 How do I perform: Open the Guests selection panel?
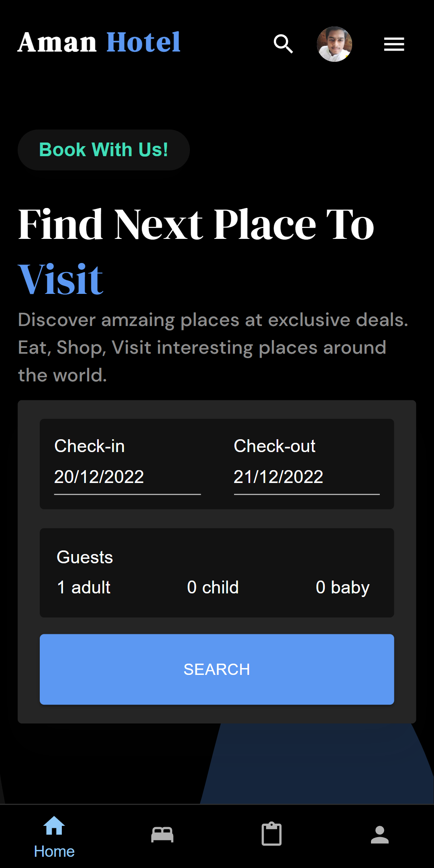[x=85, y=557]
